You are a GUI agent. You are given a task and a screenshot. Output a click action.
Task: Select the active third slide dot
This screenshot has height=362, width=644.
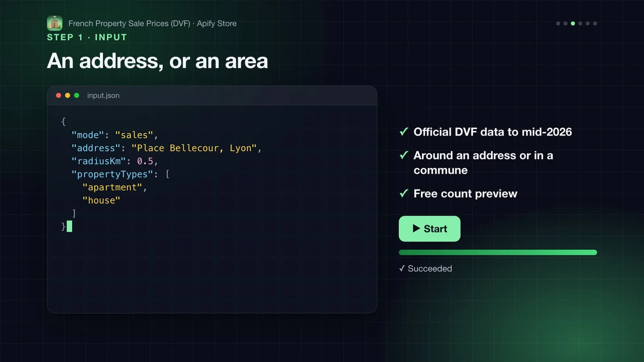(573, 23)
